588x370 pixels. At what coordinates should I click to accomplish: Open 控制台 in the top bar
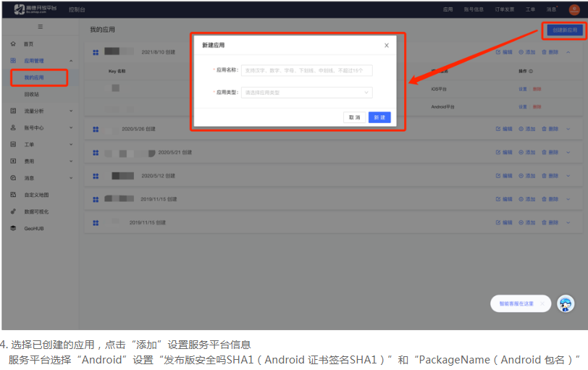coord(77,9)
